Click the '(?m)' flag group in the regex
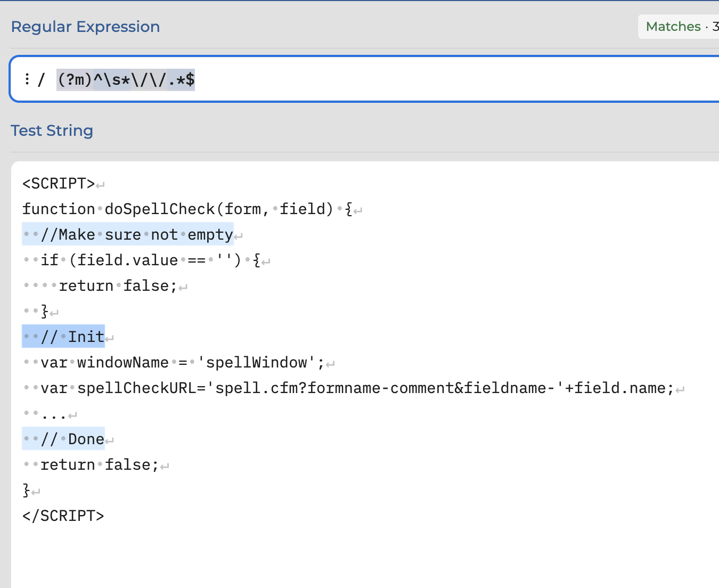Image resolution: width=719 pixels, height=588 pixels. click(75, 79)
